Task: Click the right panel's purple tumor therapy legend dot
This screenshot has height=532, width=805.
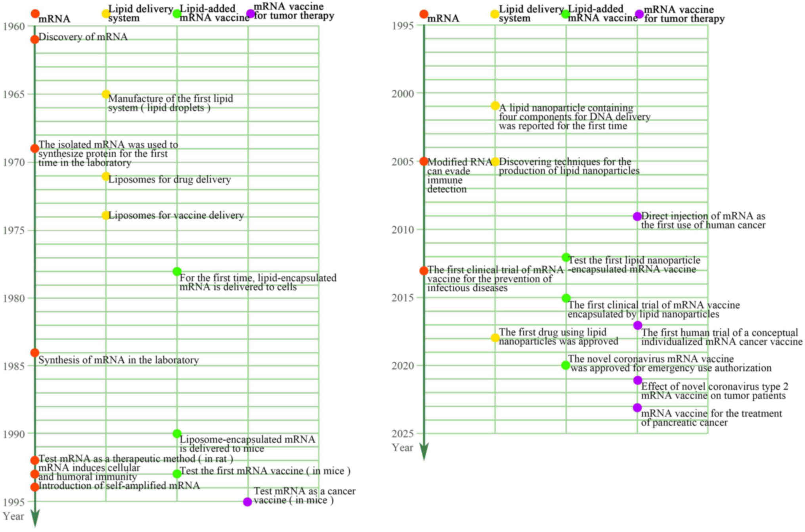Action: pyautogui.click(x=639, y=14)
